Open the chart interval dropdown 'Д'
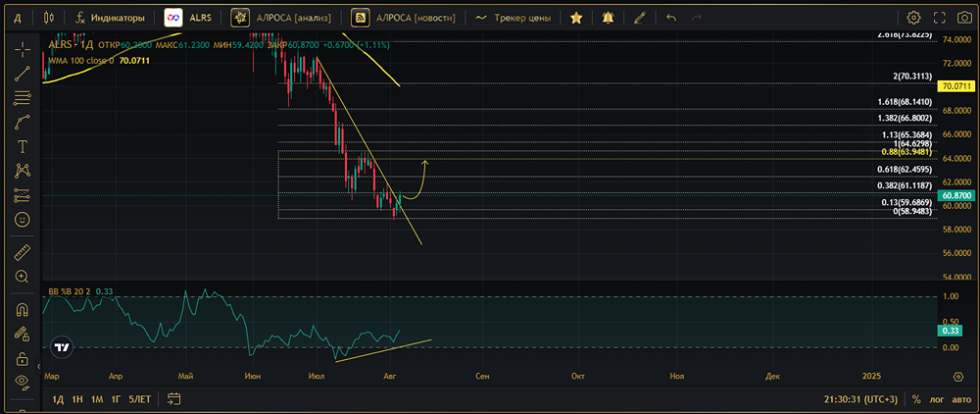This screenshot has height=414, width=980. click(x=18, y=18)
